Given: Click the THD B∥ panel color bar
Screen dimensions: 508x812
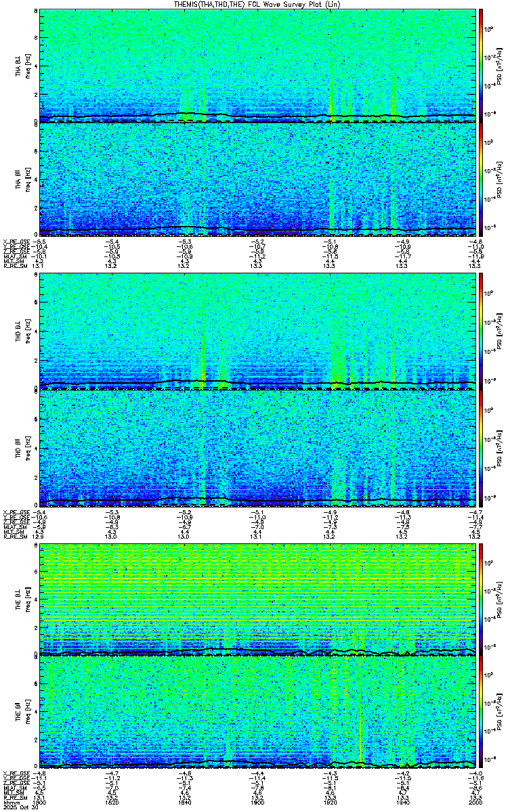Looking at the screenshot, I should pyautogui.click(x=481, y=449).
